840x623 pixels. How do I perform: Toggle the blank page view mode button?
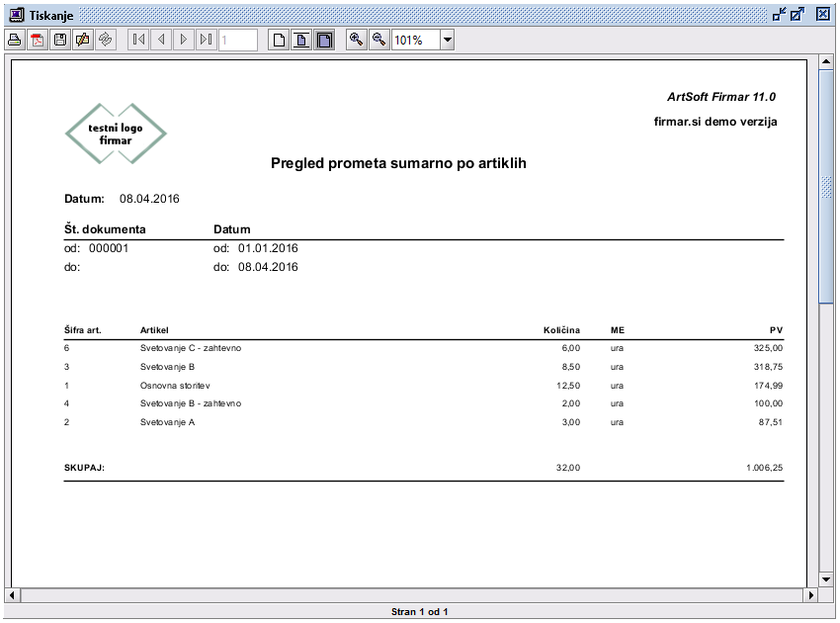click(280, 40)
